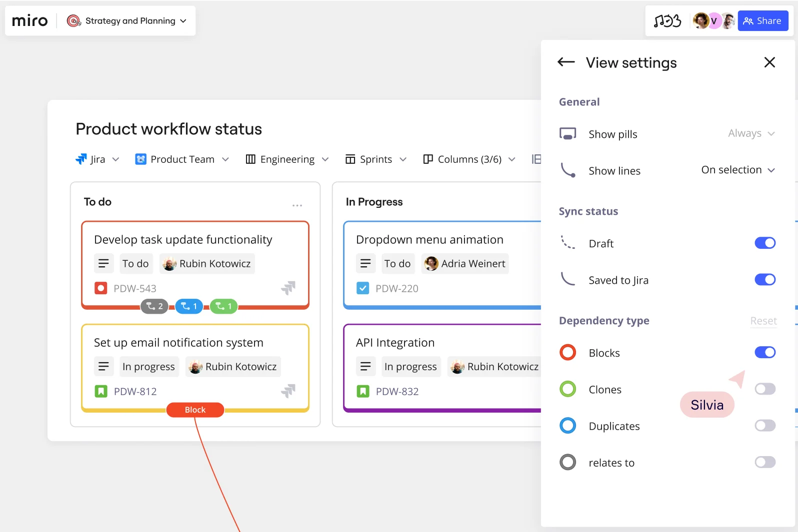Click the red Block label on PDW-812 card
The image size is (798, 532).
(x=195, y=410)
